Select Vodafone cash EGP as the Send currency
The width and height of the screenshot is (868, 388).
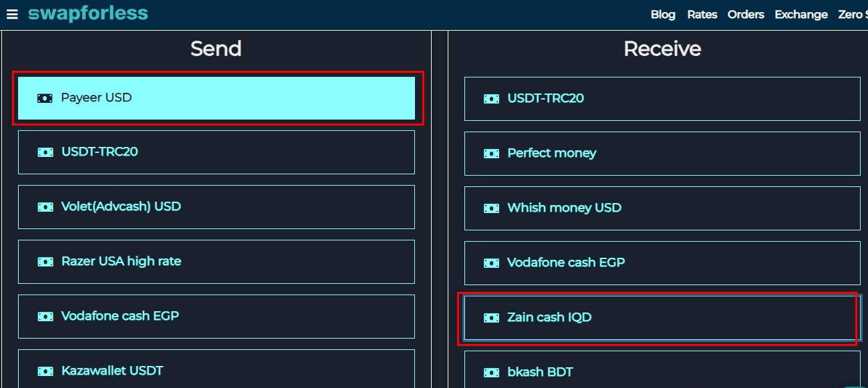(x=216, y=316)
